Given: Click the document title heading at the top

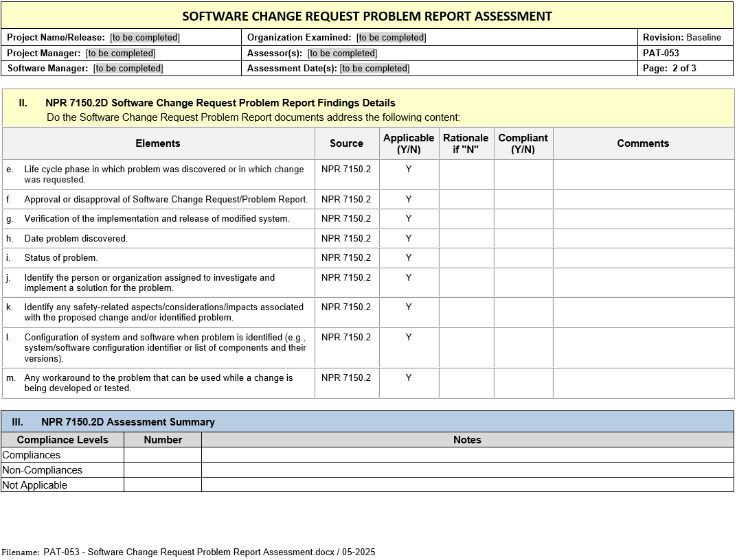Looking at the screenshot, I should (x=367, y=16).
